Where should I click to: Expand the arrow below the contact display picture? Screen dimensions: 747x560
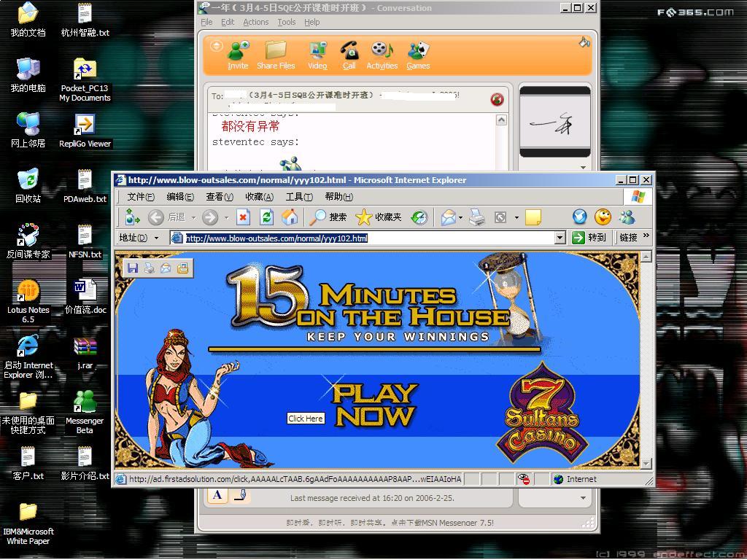(583, 167)
